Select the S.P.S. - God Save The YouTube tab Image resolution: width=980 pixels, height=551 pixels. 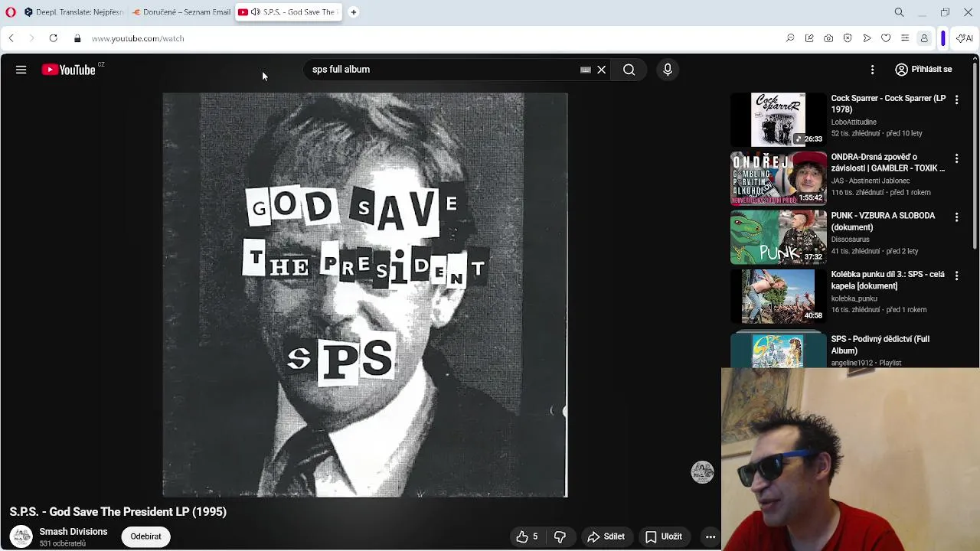[289, 12]
